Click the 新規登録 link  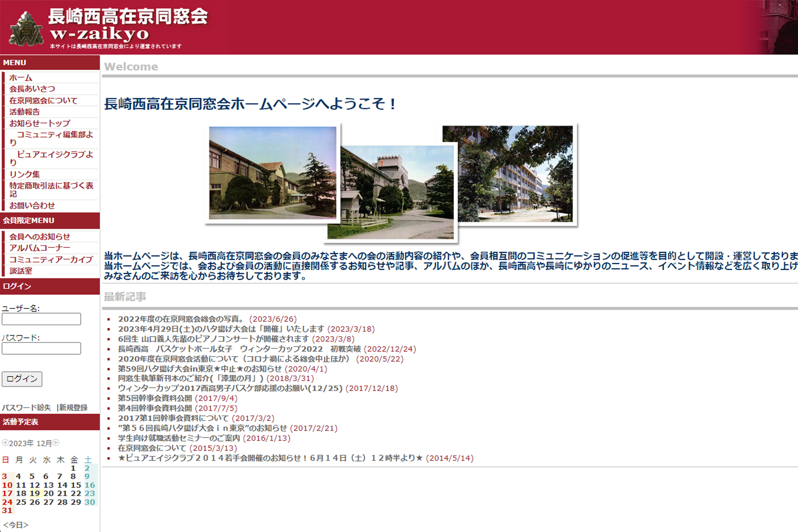(x=73, y=408)
